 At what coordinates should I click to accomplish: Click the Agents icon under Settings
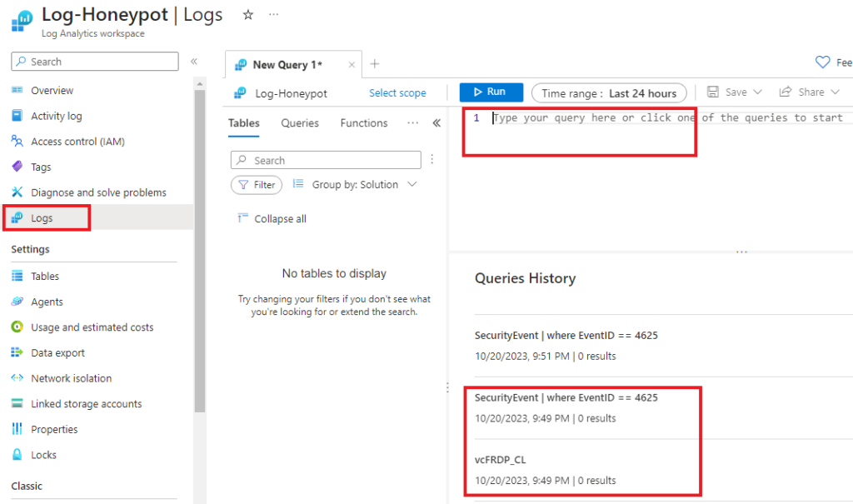pyautogui.click(x=17, y=302)
